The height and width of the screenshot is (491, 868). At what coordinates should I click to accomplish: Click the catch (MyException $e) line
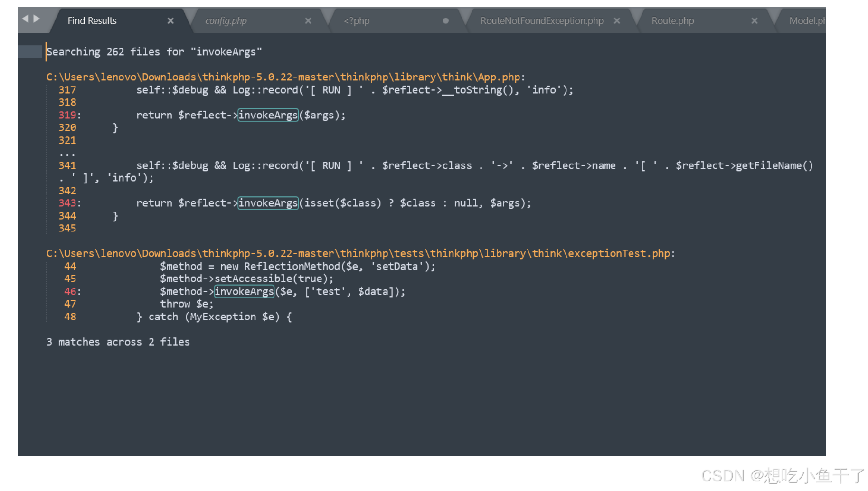coord(214,317)
